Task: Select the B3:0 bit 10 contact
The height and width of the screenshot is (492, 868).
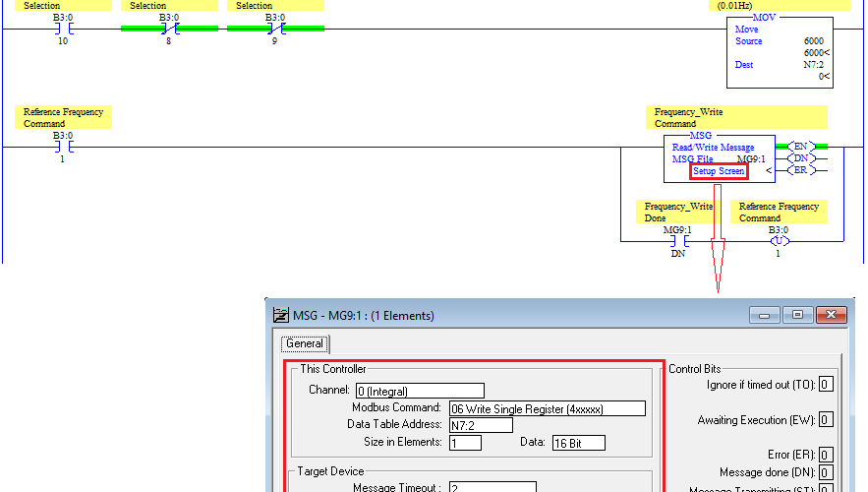Action: click(x=63, y=29)
